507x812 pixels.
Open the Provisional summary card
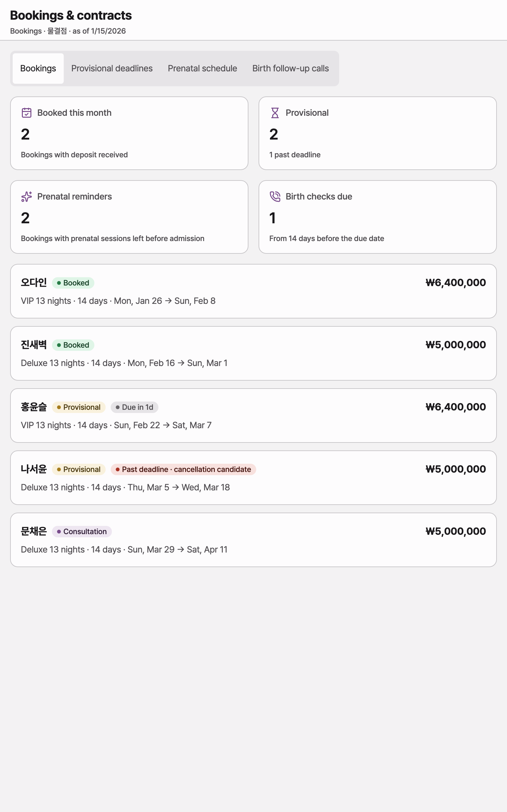tap(378, 133)
